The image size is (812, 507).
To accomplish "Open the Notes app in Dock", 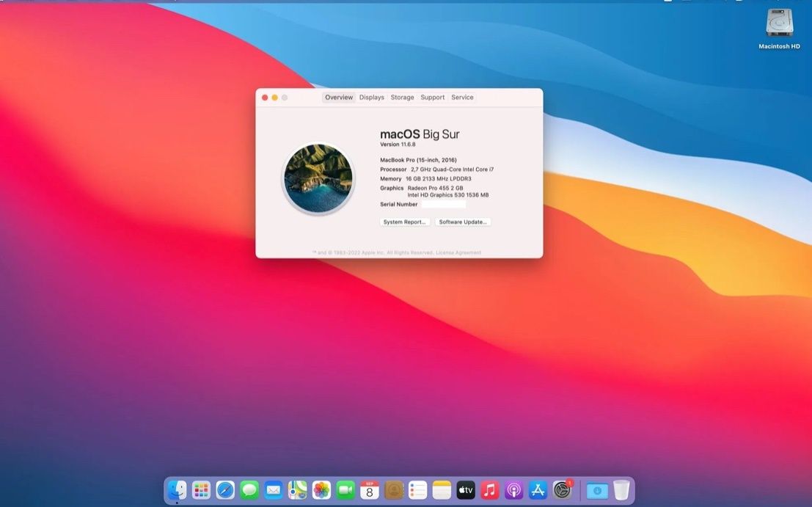I will 442,489.
